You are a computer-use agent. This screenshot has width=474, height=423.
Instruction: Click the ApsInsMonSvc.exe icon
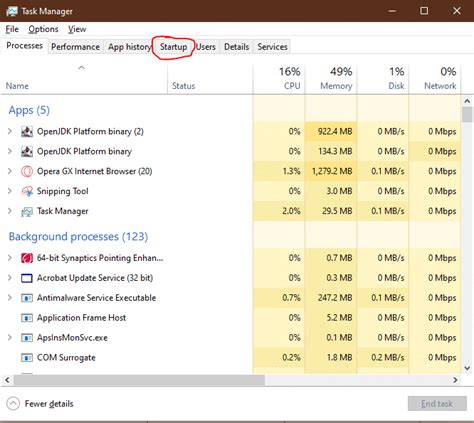(27, 338)
